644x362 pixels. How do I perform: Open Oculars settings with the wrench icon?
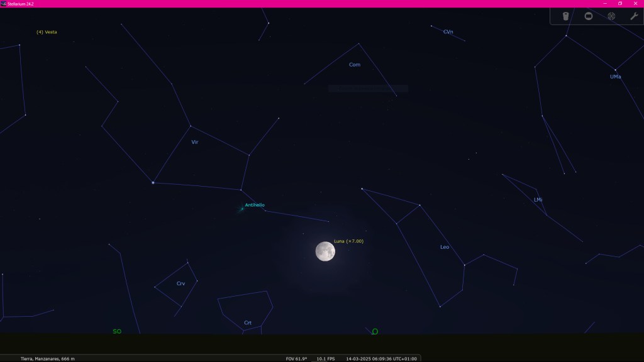coord(634,16)
